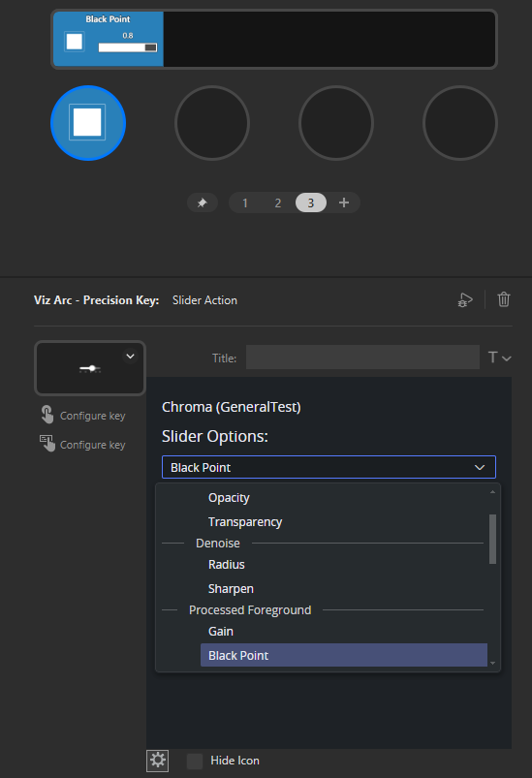Open the slider icon thumbnail dropdown chevron
Viewport: 532px width, 778px height.
pos(130,357)
